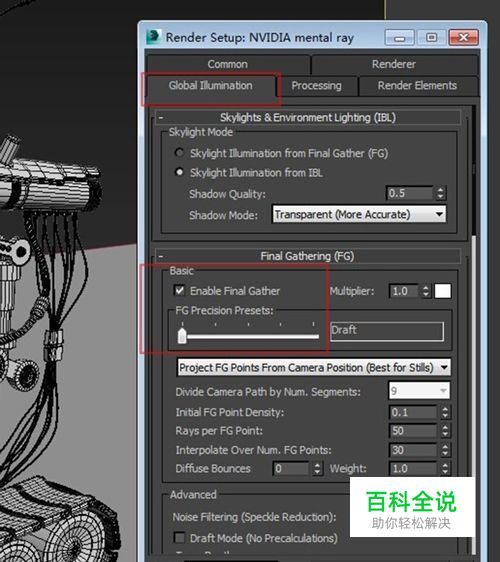
Task: Click the FG Multiplier spinner arrows
Action: [426, 291]
